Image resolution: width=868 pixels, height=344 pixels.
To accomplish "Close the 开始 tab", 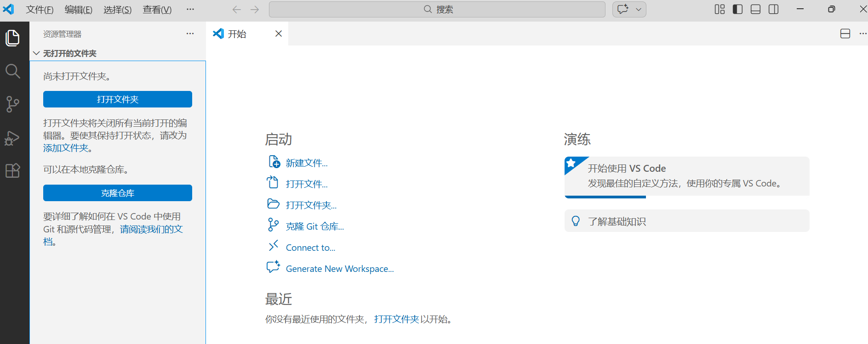I will click(x=279, y=34).
